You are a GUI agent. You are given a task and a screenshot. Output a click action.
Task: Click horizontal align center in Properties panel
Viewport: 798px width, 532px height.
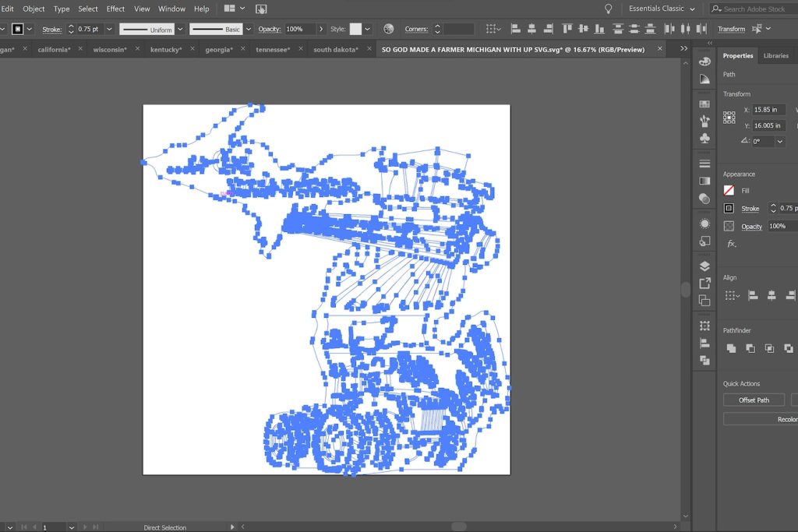pyautogui.click(x=772, y=295)
